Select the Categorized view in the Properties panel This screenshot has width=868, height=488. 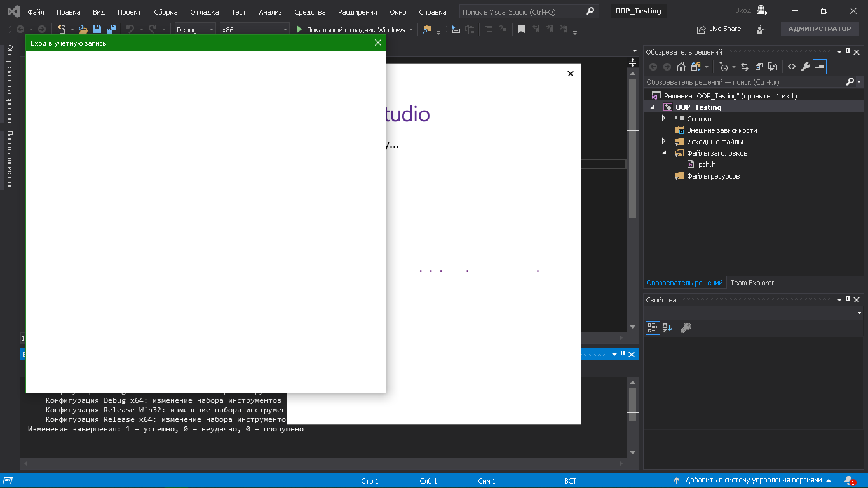pyautogui.click(x=653, y=328)
